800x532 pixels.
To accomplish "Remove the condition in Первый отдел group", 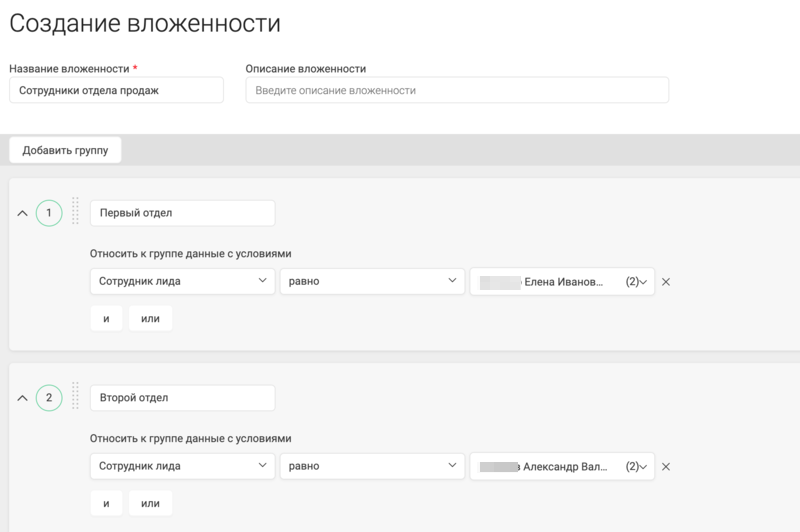I will [x=666, y=282].
